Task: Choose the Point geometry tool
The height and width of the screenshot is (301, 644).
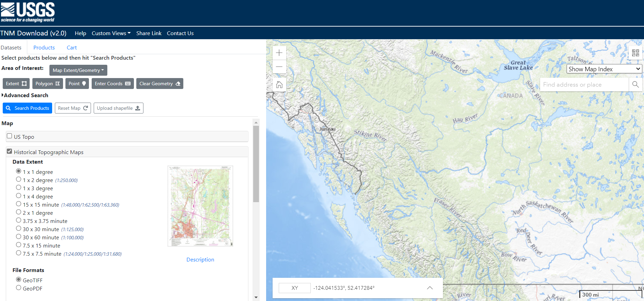Action: [x=77, y=84]
